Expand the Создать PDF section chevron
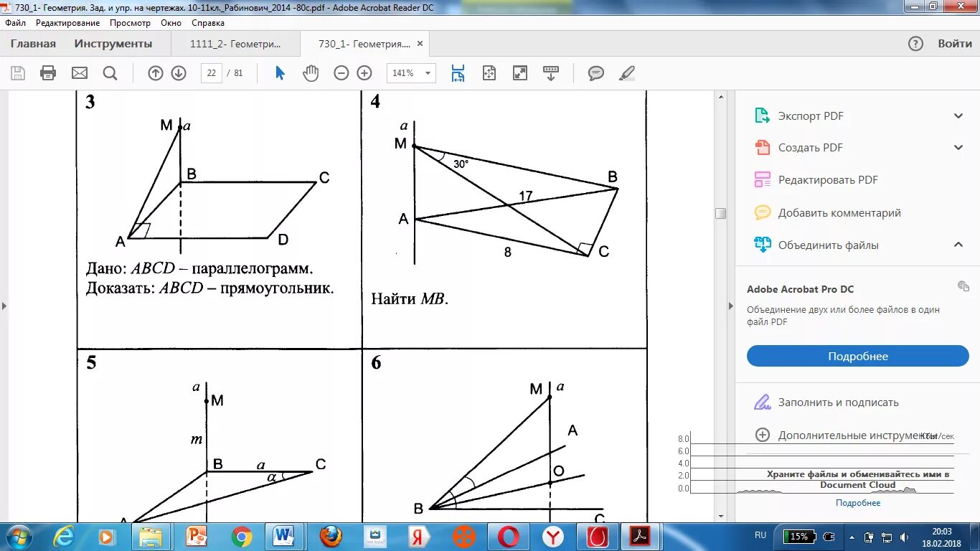 [x=958, y=148]
